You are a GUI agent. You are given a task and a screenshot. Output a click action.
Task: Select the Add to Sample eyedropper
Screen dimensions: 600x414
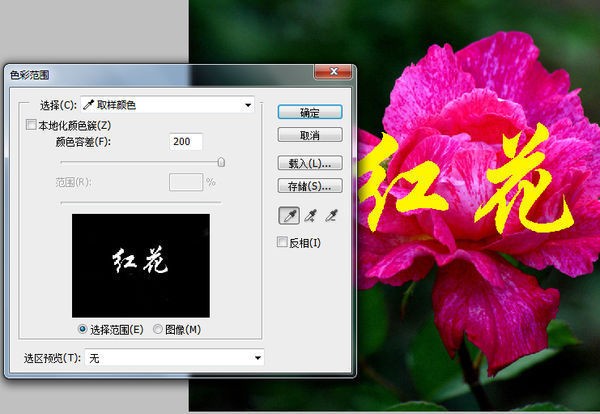(310, 215)
